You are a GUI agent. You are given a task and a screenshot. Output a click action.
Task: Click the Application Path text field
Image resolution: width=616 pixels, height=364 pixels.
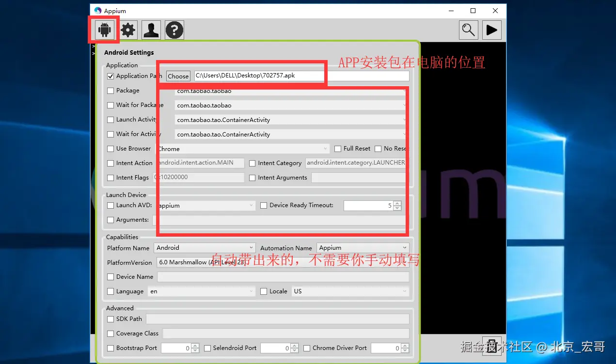tap(301, 76)
